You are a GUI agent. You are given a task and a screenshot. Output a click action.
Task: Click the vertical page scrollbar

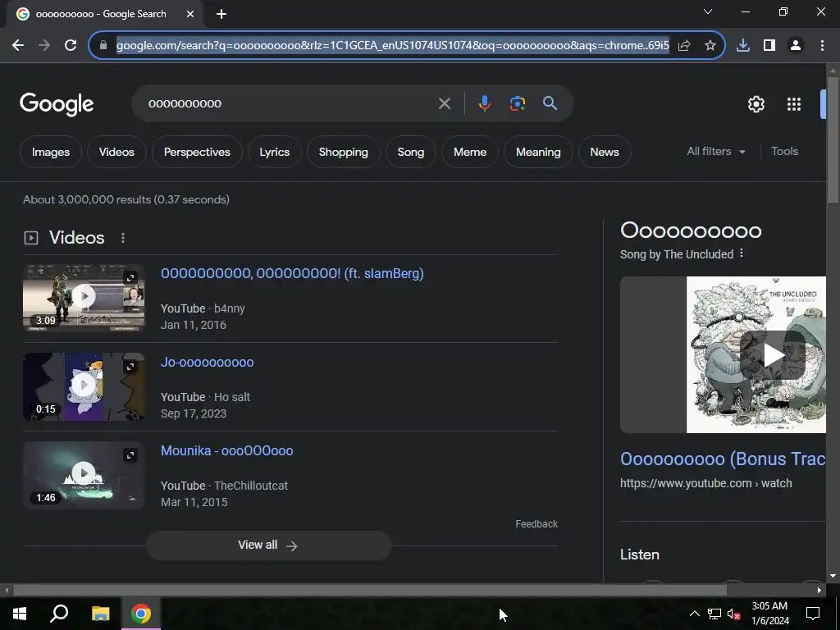tap(833, 142)
